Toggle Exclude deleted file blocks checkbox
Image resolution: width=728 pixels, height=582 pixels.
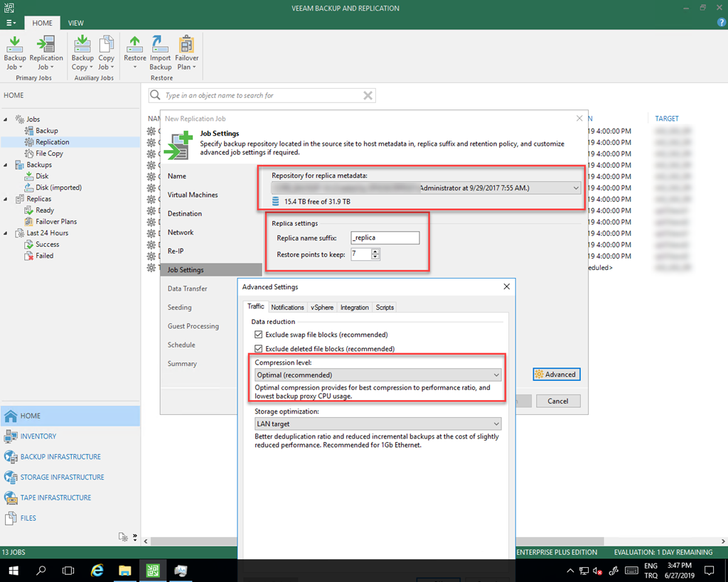pyautogui.click(x=259, y=348)
